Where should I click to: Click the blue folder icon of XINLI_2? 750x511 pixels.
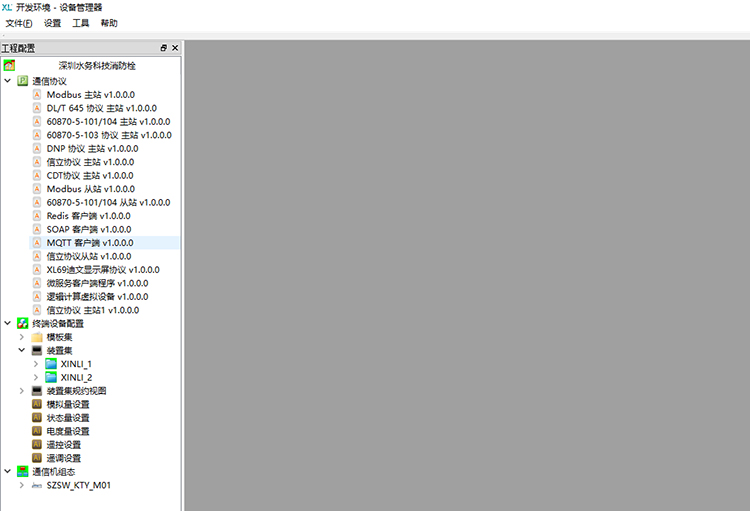(51, 377)
